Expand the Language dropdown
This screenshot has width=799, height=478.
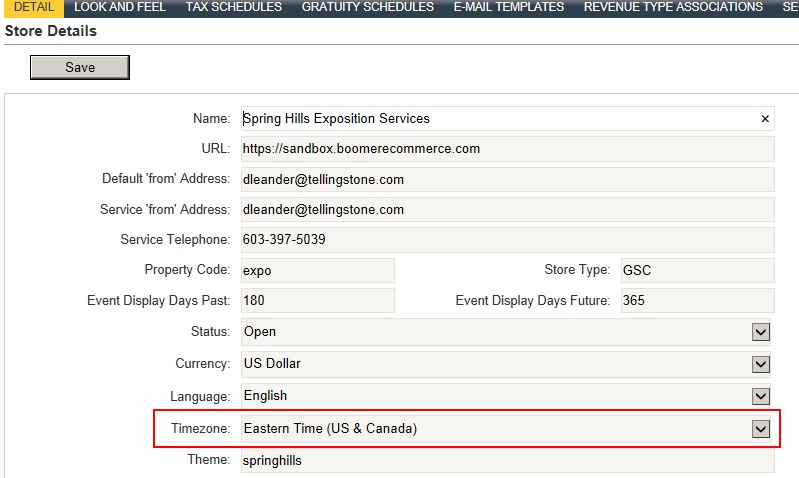click(x=761, y=396)
